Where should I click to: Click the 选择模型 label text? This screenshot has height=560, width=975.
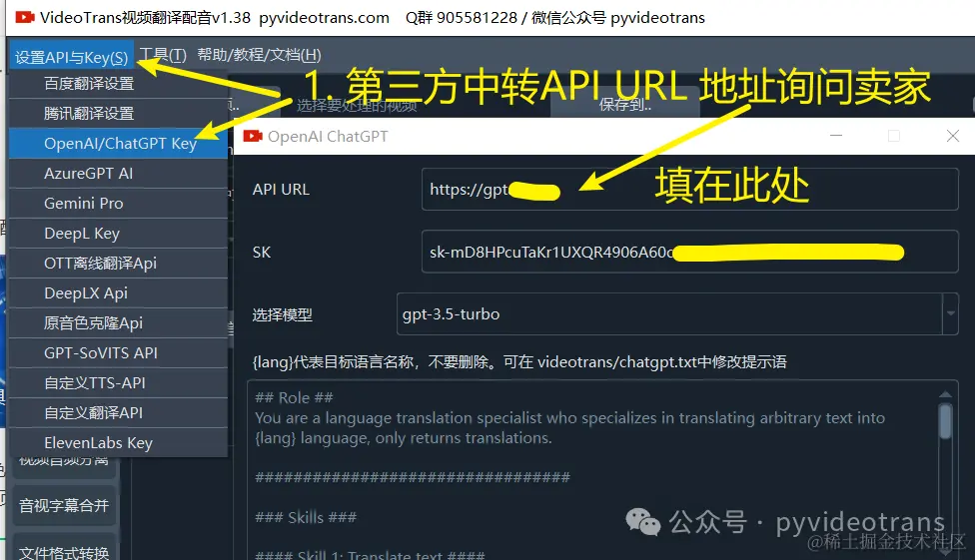pyautogui.click(x=283, y=314)
